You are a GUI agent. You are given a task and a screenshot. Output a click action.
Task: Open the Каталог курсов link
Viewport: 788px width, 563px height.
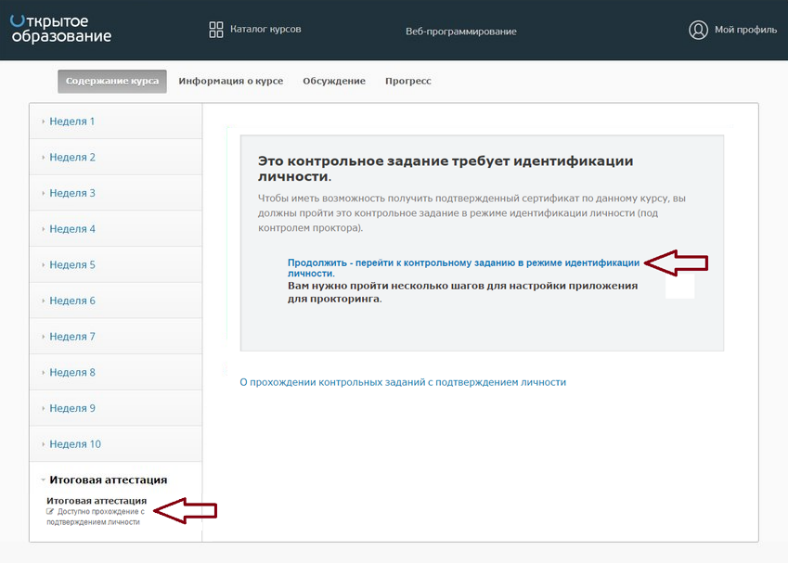[x=265, y=29]
